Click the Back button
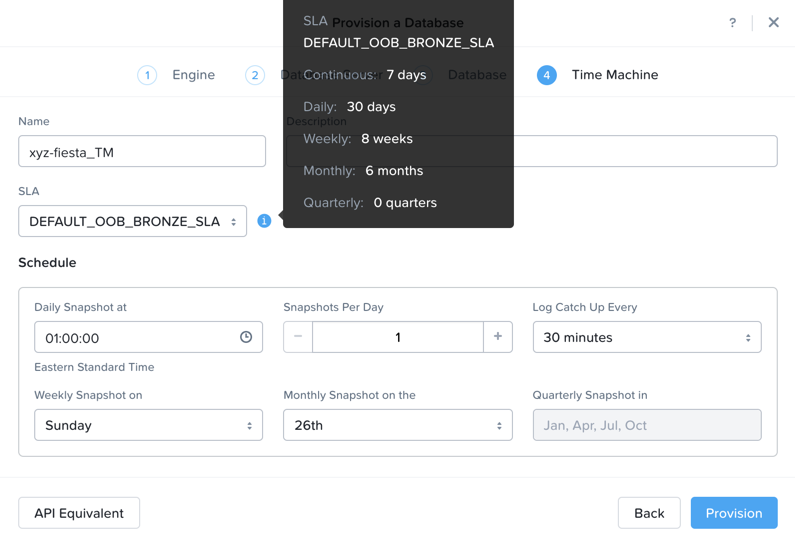The image size is (795, 547). coord(649,513)
